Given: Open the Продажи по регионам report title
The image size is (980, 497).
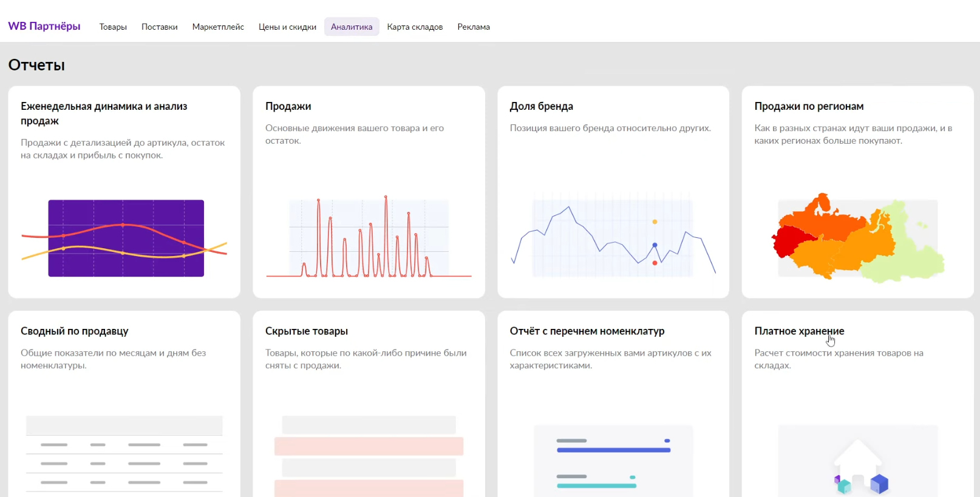Looking at the screenshot, I should click(809, 106).
